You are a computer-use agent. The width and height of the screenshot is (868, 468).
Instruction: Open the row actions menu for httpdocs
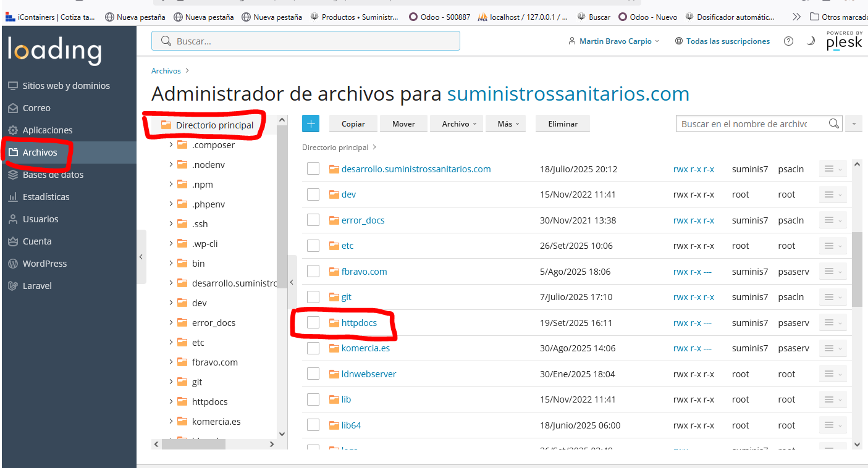pos(832,322)
